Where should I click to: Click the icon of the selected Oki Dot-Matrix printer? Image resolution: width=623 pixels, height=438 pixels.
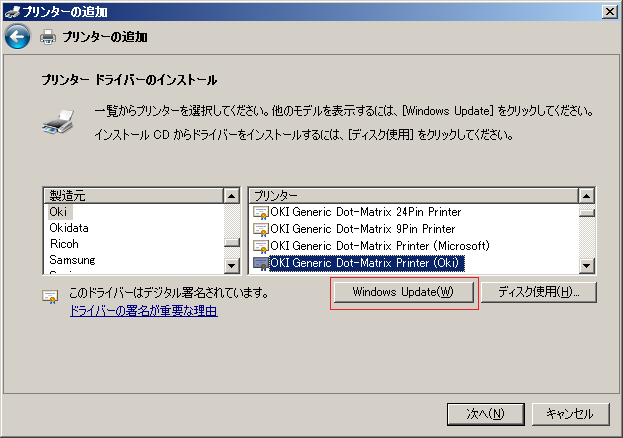tap(261, 264)
